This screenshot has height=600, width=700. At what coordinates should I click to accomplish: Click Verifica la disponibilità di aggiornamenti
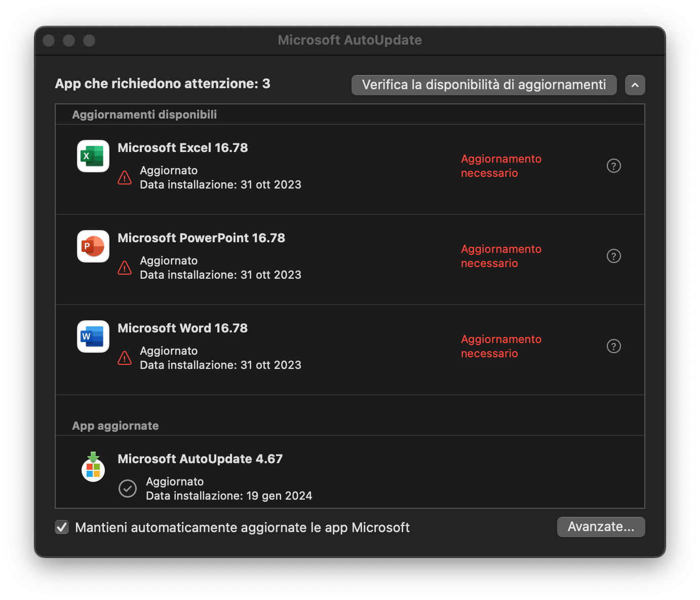coord(484,85)
